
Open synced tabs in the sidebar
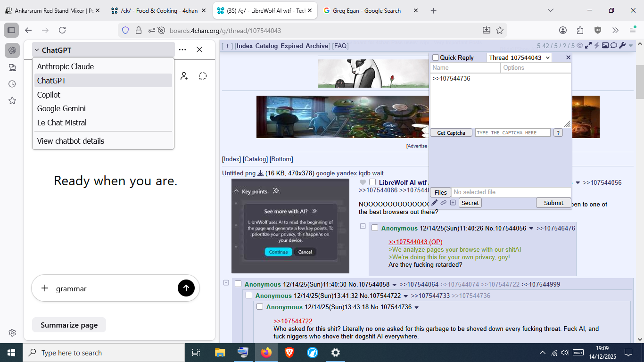(12, 67)
